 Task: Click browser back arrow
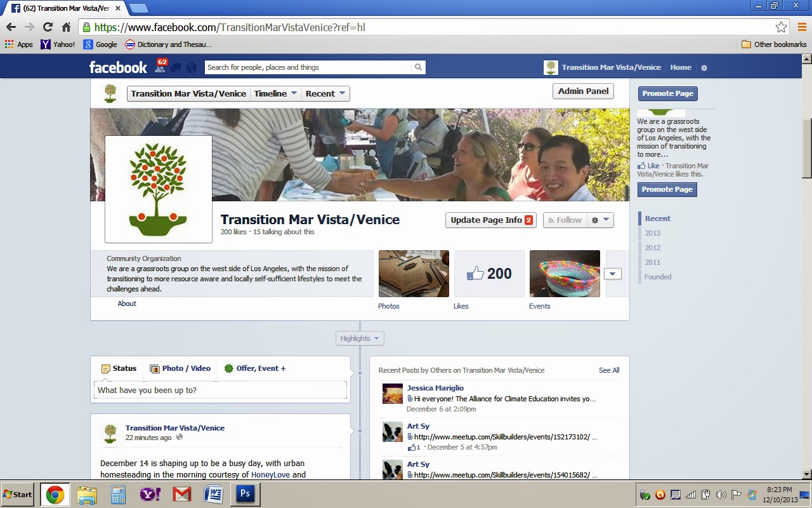[11, 27]
